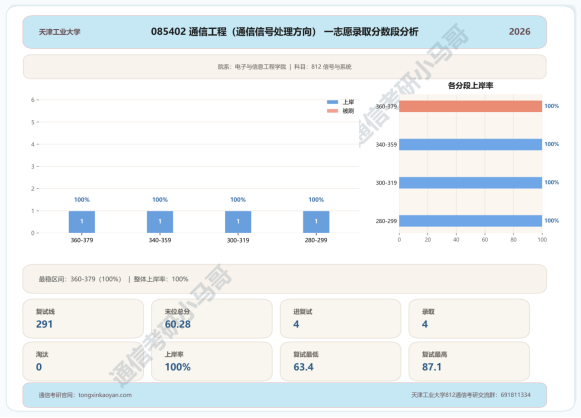The image size is (581, 418).
Task: Click the year 2026 in header
Action: [519, 32]
